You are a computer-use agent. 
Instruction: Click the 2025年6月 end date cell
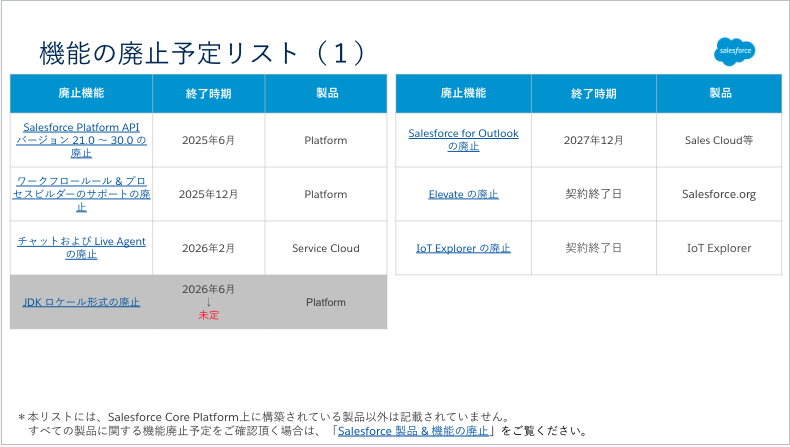coord(208,140)
